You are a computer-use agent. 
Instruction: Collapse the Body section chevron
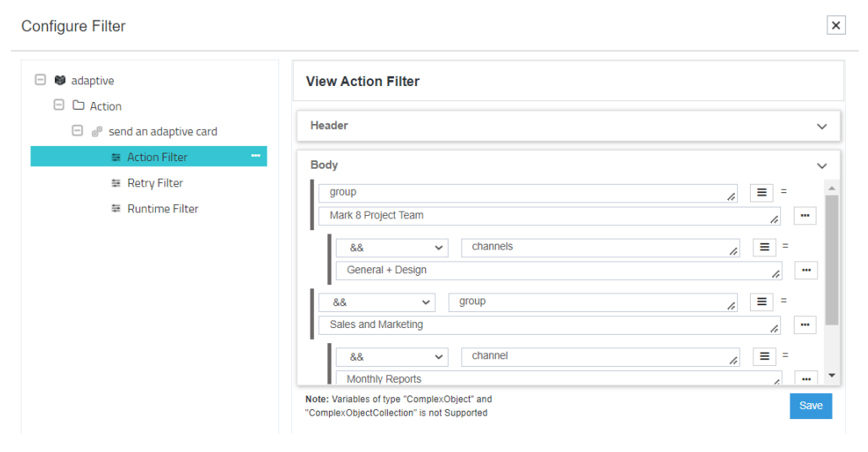[822, 166]
